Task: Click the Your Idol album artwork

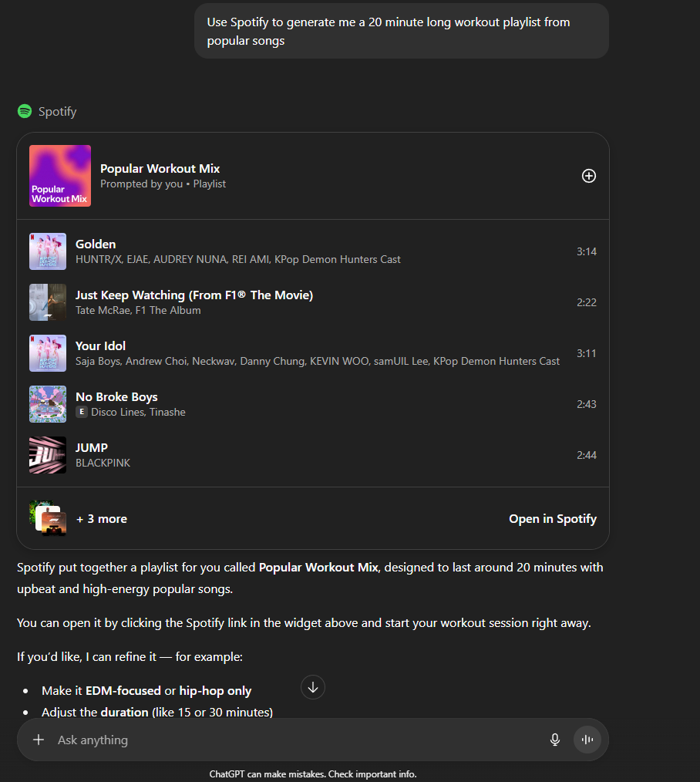Action: pos(48,353)
